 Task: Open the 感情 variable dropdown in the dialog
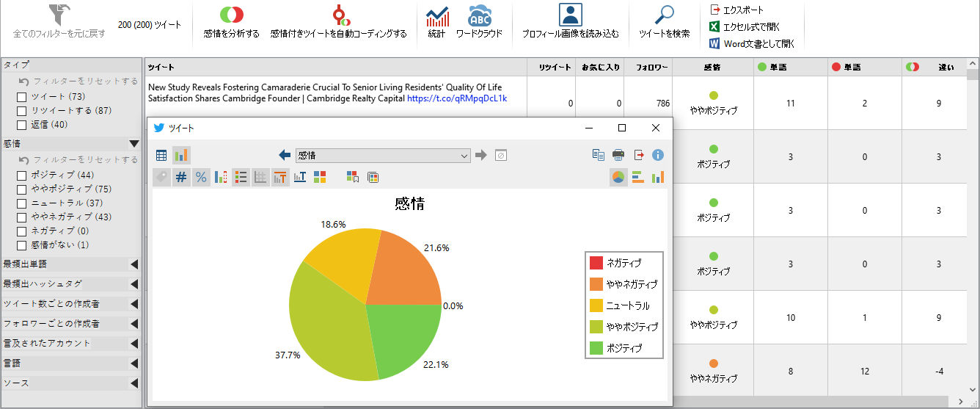(383, 156)
